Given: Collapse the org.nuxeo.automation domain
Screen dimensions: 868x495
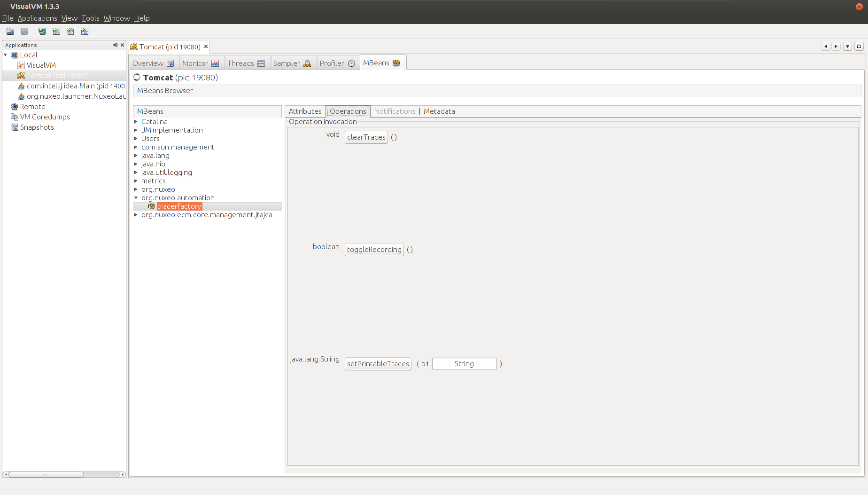Looking at the screenshot, I should [136, 198].
